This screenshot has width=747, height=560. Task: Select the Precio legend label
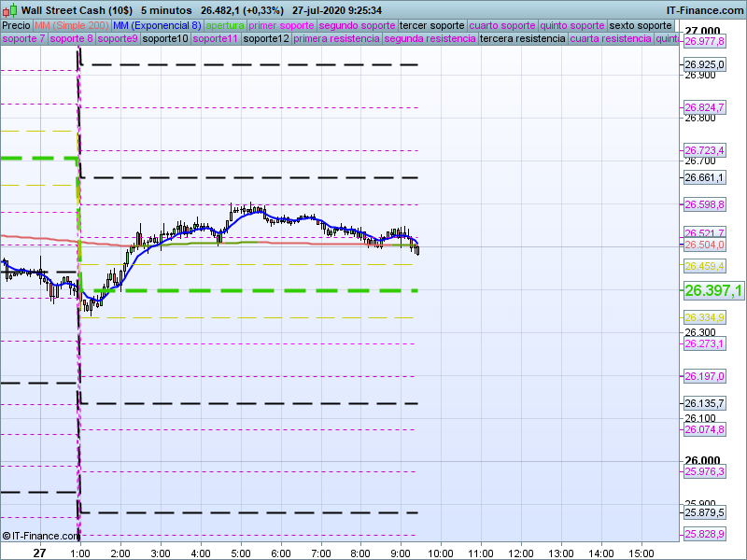(x=16, y=25)
